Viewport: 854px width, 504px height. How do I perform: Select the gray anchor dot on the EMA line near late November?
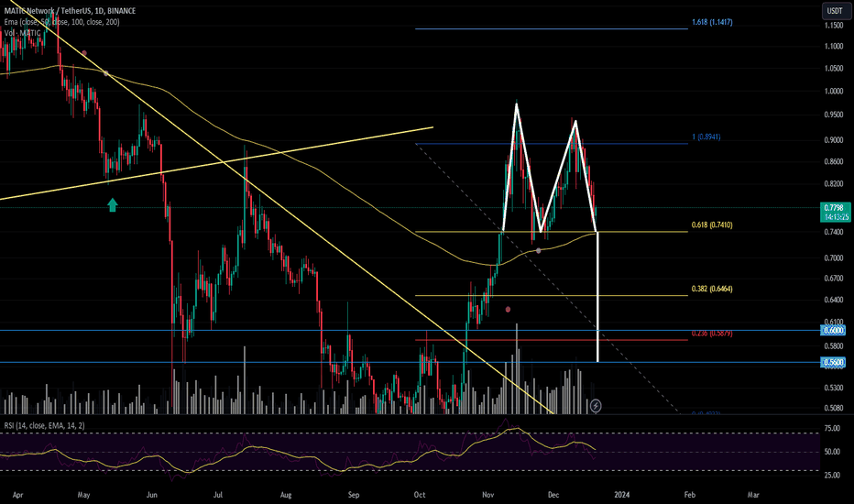click(538, 251)
